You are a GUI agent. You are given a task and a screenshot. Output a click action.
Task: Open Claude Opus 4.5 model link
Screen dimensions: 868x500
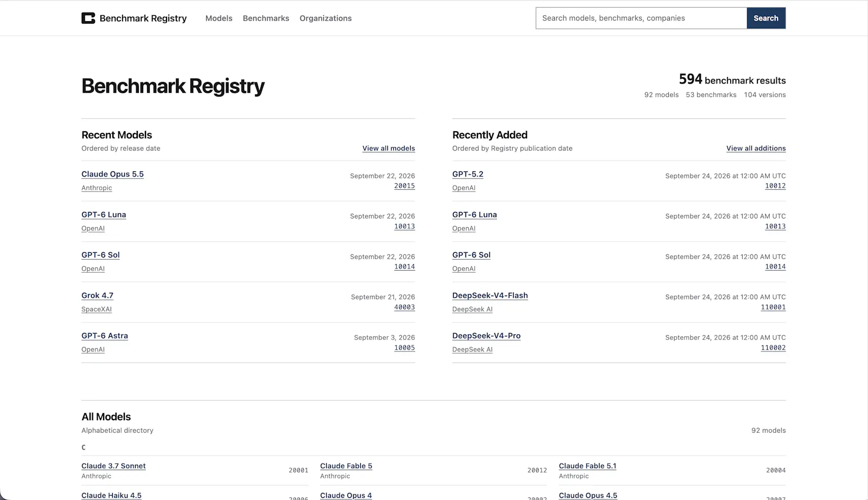(588, 495)
